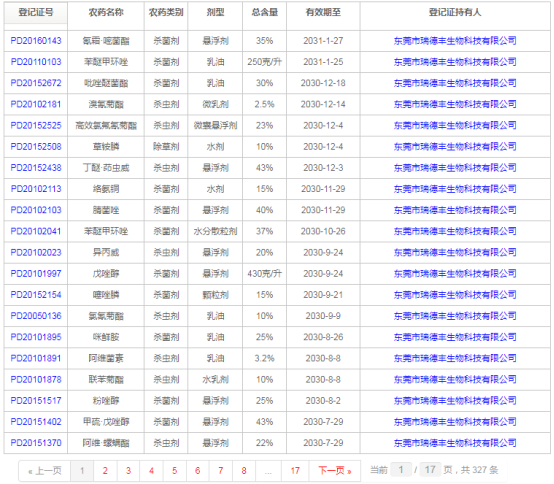
Task: Open holder company link in PD20152508 row
Action: pos(455,147)
